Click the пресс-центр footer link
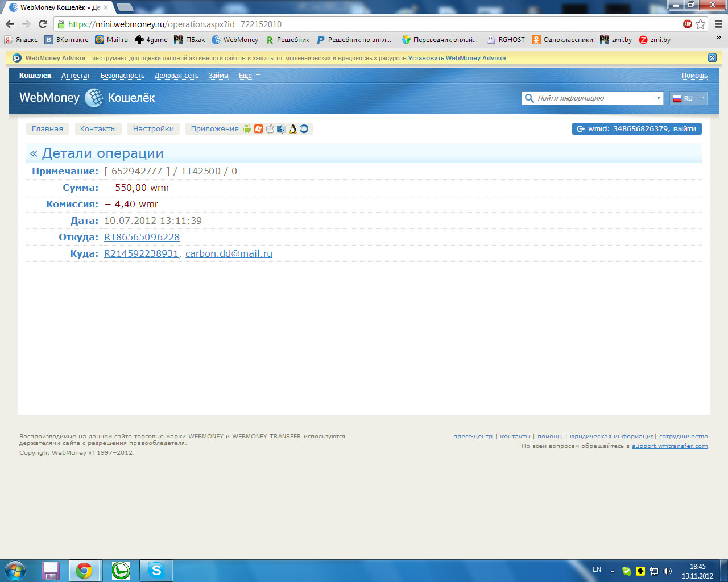The image size is (728, 582). coord(473,436)
